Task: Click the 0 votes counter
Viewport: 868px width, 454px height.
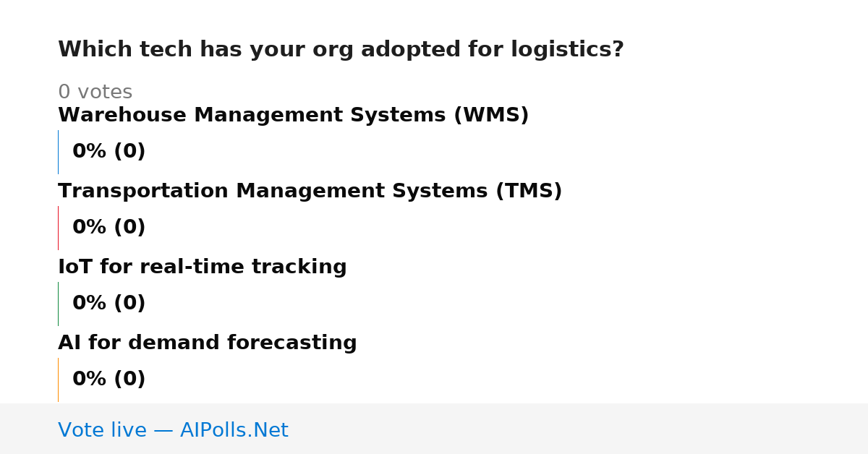Action: point(95,93)
